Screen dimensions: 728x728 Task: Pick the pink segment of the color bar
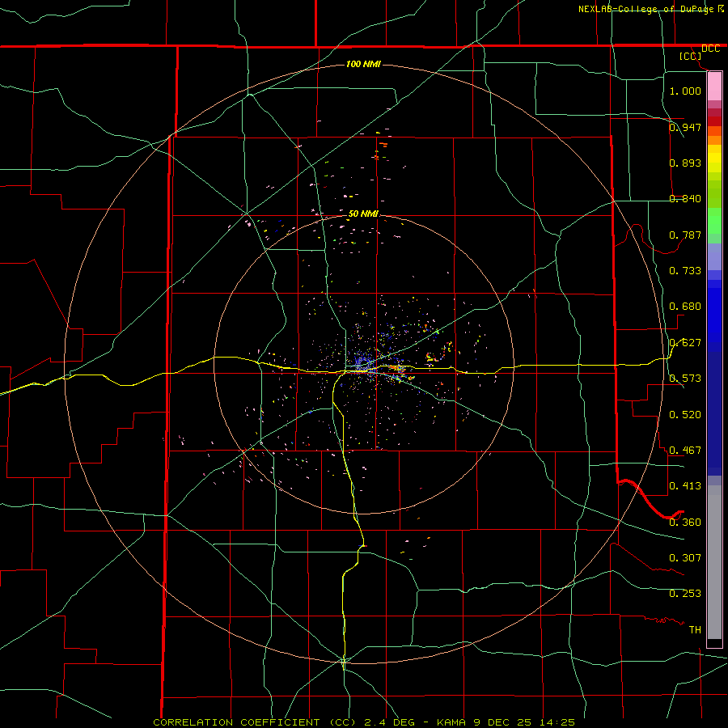[x=714, y=87]
